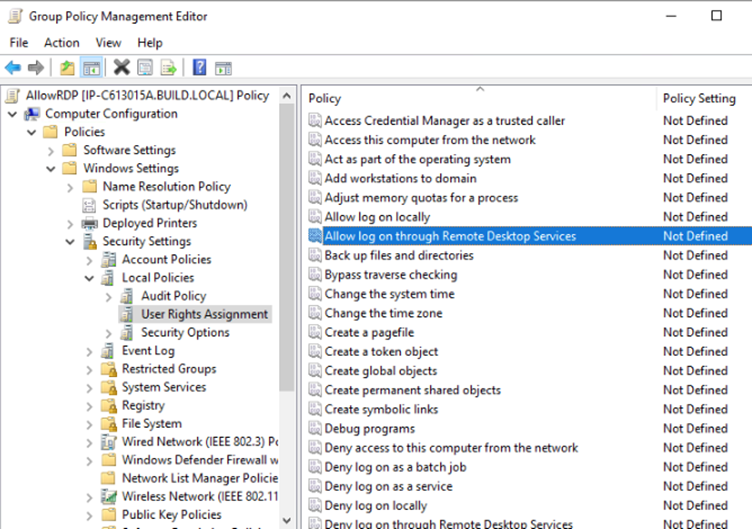Sort by the Policy Setting column header
Screen dimensions: 752x529
tap(699, 98)
